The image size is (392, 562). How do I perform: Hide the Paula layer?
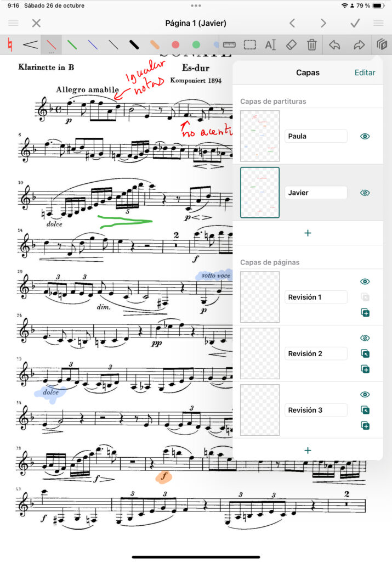tap(365, 136)
